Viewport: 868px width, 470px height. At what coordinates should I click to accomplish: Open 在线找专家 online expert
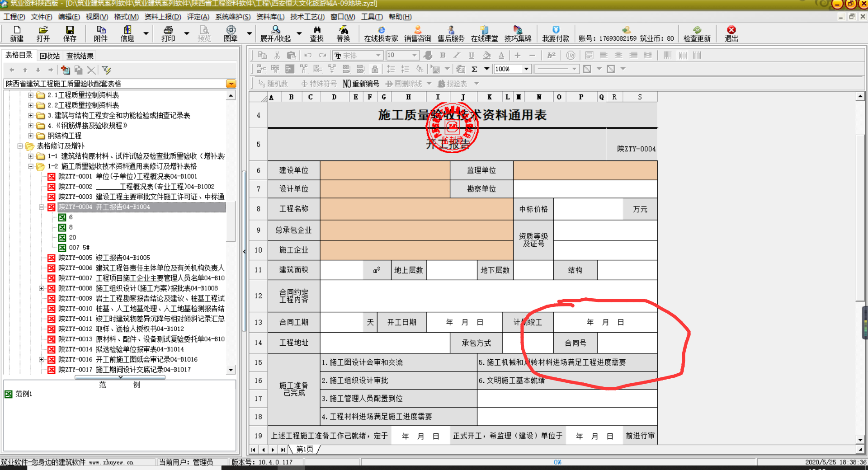coord(381,33)
